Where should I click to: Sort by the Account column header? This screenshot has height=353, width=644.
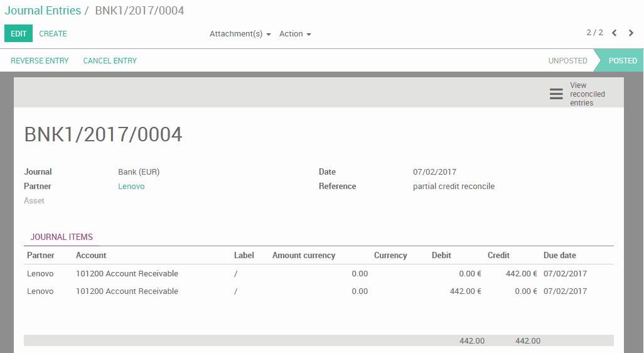(x=91, y=256)
